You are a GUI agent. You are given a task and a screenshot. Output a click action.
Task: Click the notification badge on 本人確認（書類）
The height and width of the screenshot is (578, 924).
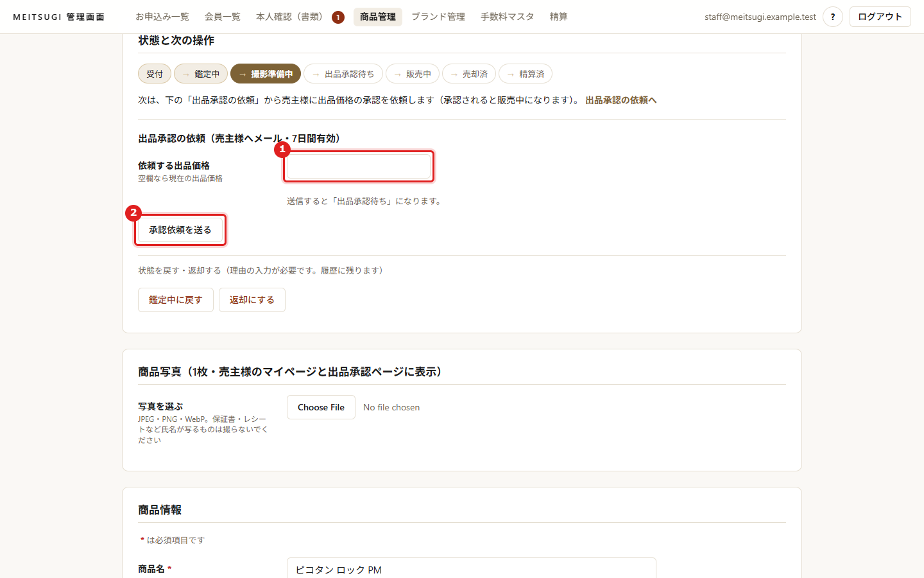point(338,17)
